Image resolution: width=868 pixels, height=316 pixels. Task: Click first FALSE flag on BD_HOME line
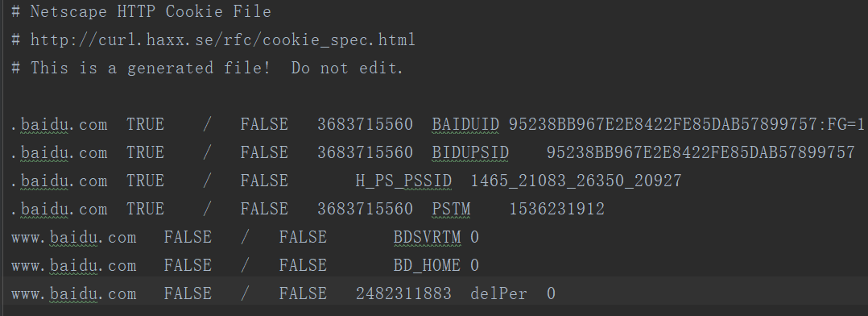click(x=188, y=266)
